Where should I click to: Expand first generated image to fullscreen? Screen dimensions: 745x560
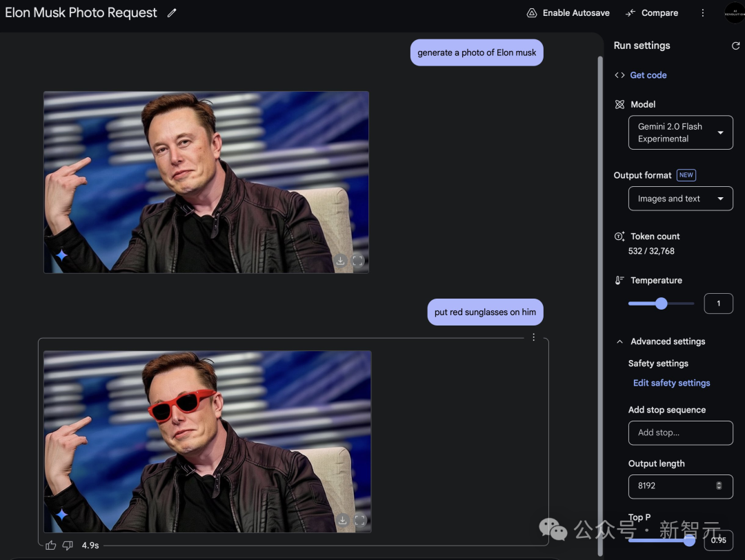[358, 261]
